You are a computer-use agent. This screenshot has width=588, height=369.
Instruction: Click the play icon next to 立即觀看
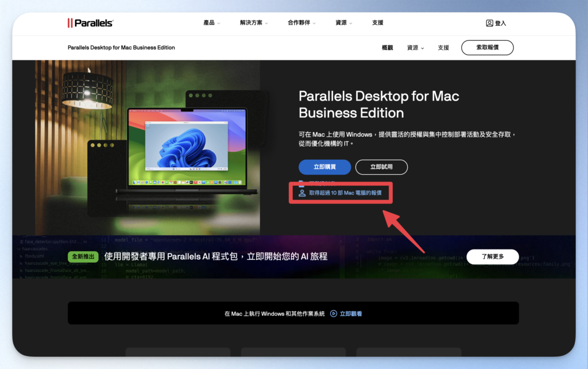[334, 313]
